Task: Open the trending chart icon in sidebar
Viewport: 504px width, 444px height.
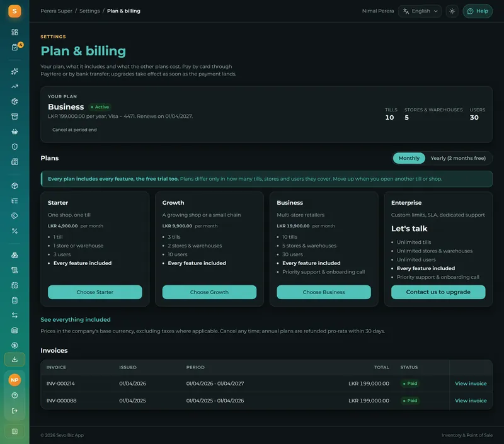Action: click(14, 86)
